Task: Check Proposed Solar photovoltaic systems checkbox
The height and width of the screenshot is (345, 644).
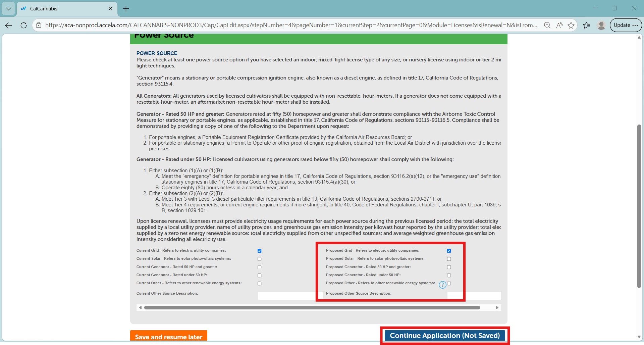Action: tap(449, 259)
